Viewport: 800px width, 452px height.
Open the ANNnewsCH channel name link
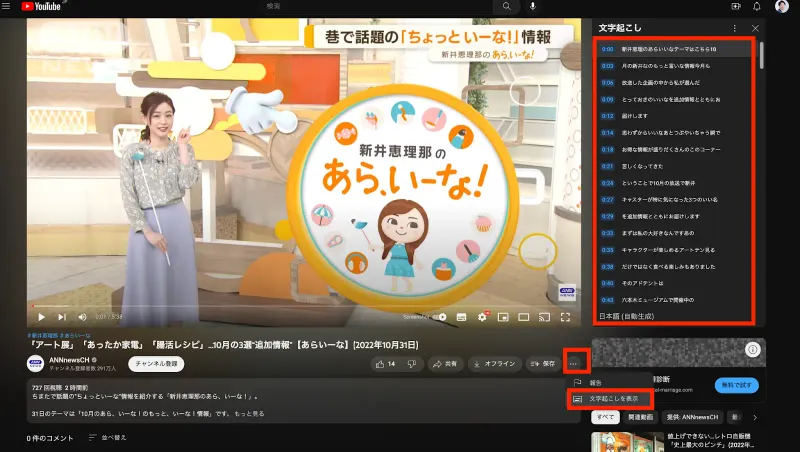69,360
